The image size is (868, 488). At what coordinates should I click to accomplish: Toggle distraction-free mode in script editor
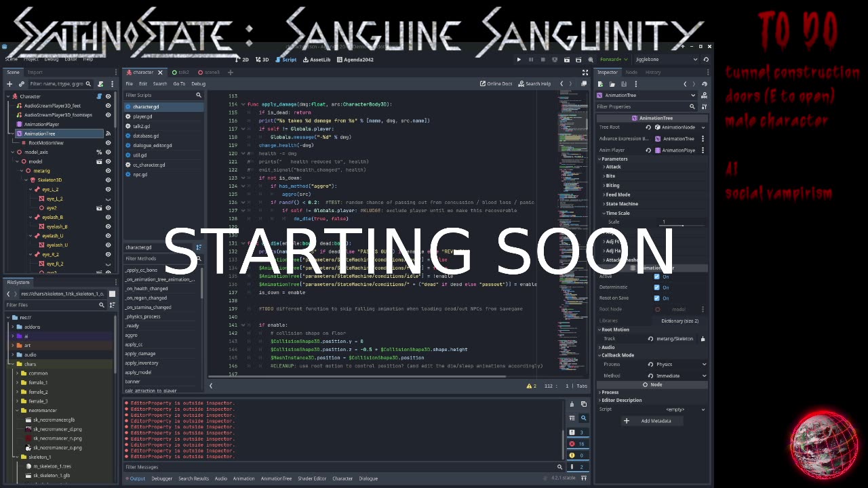click(585, 73)
